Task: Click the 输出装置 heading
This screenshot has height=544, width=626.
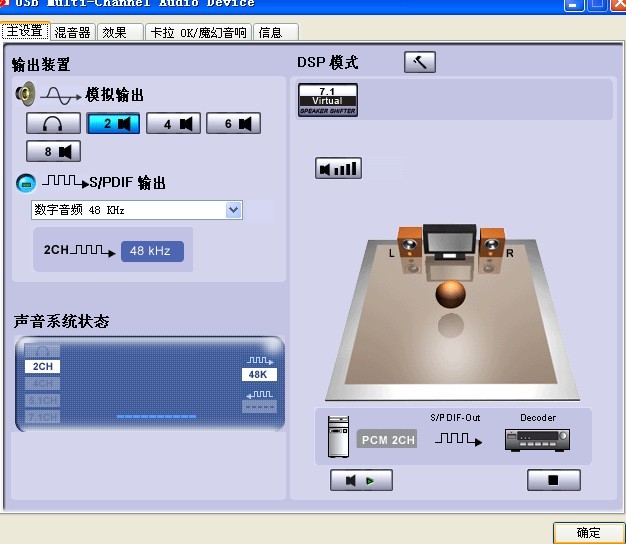Action: [x=41, y=65]
